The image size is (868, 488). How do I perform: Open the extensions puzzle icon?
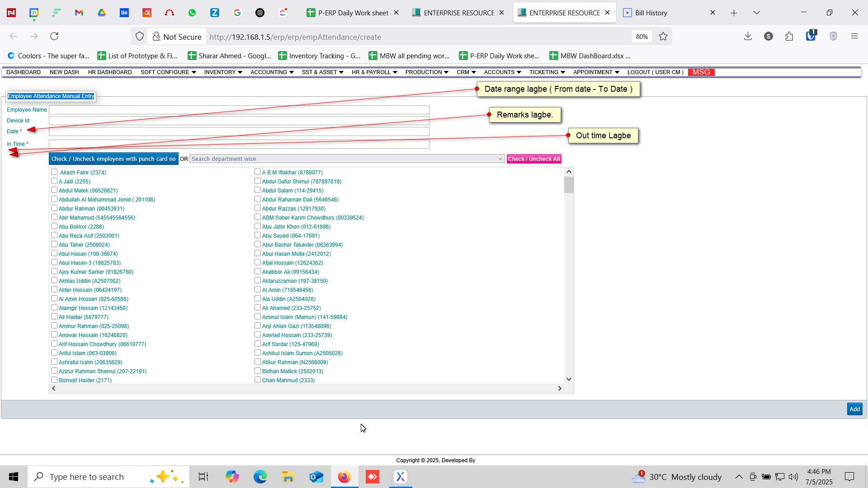(x=789, y=36)
